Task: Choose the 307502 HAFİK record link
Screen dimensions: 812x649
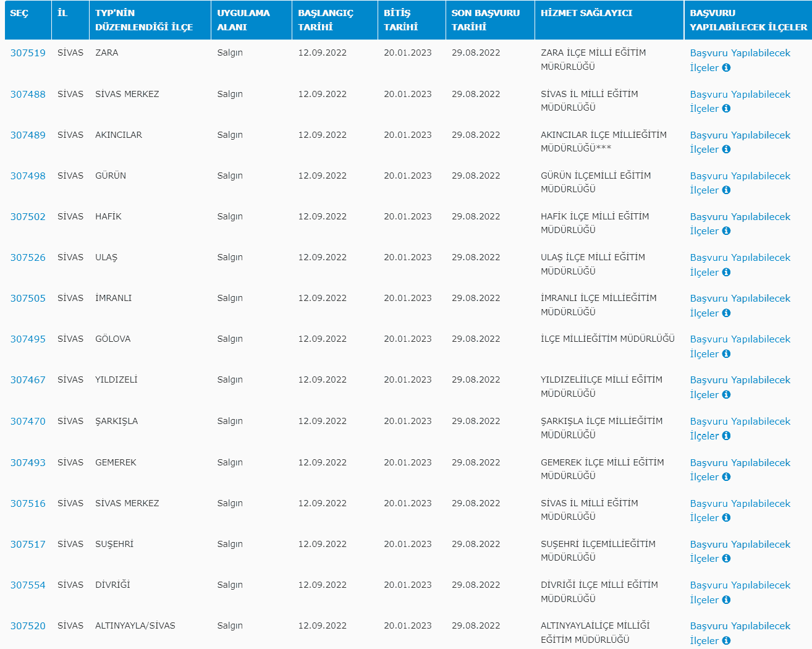Action: (x=28, y=217)
